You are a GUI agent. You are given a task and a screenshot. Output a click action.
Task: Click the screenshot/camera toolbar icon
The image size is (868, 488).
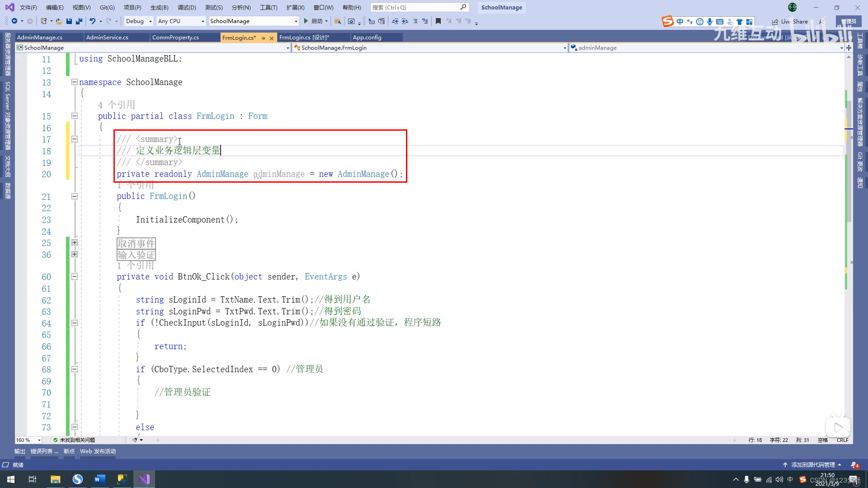[351, 21]
